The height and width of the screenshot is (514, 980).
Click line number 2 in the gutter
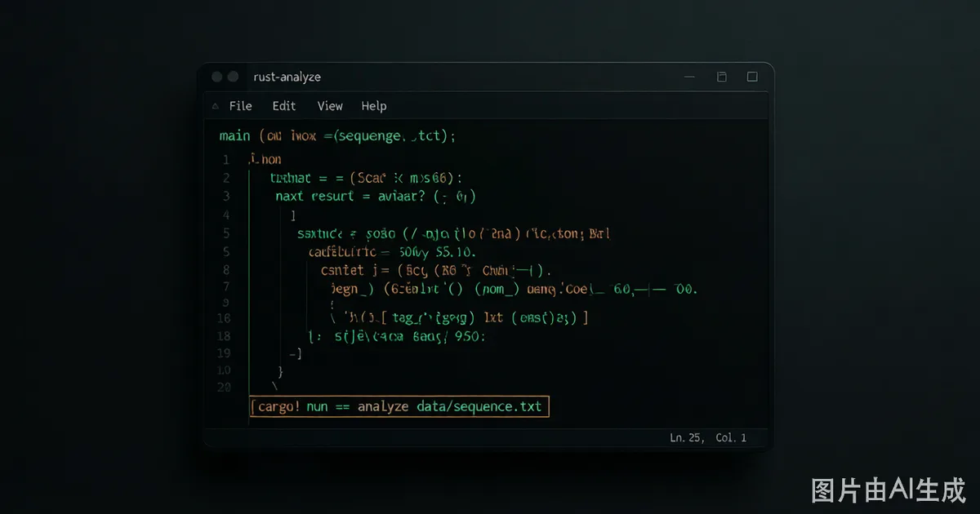[x=225, y=178]
